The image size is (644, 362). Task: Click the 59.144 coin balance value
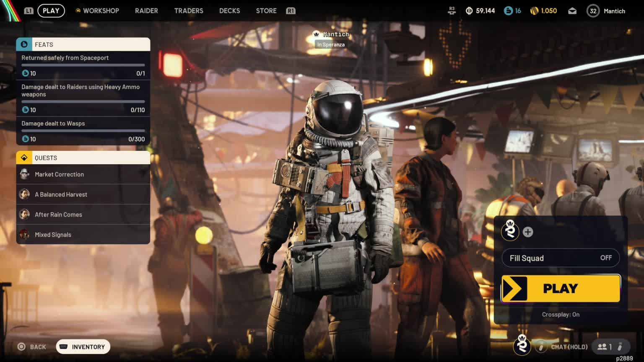pyautogui.click(x=486, y=11)
